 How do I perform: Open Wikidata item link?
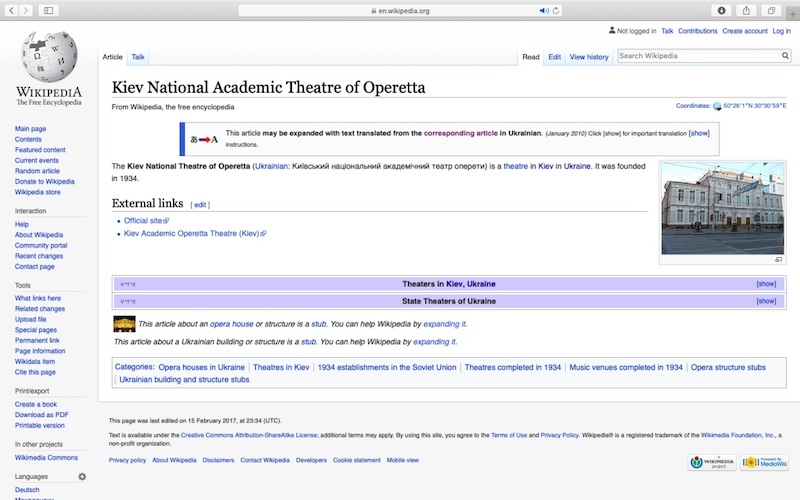35,362
